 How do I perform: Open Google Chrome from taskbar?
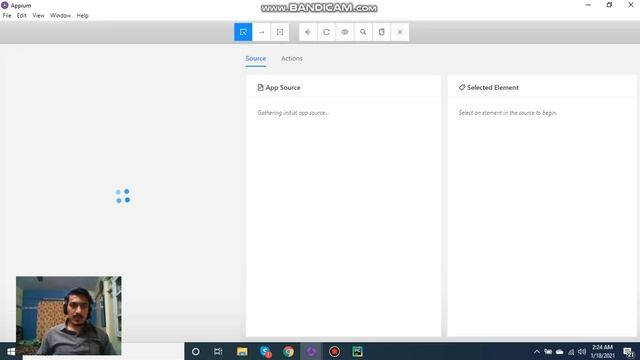[289, 351]
